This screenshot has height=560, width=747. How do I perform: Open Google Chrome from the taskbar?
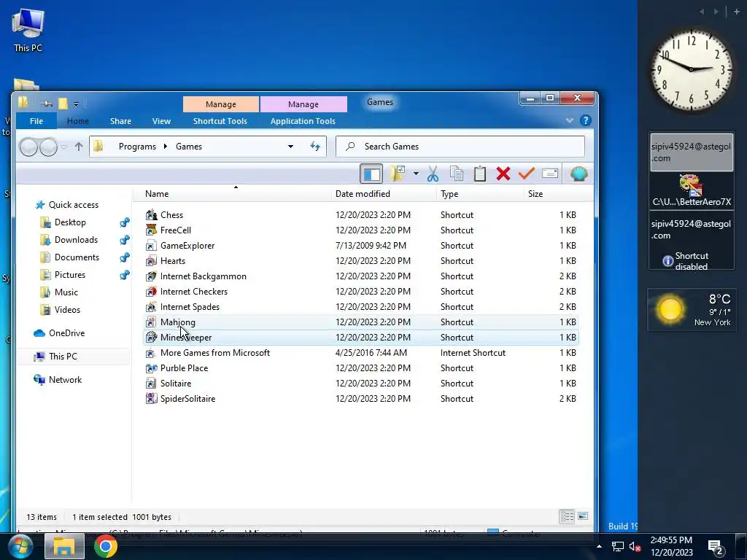[x=105, y=546]
